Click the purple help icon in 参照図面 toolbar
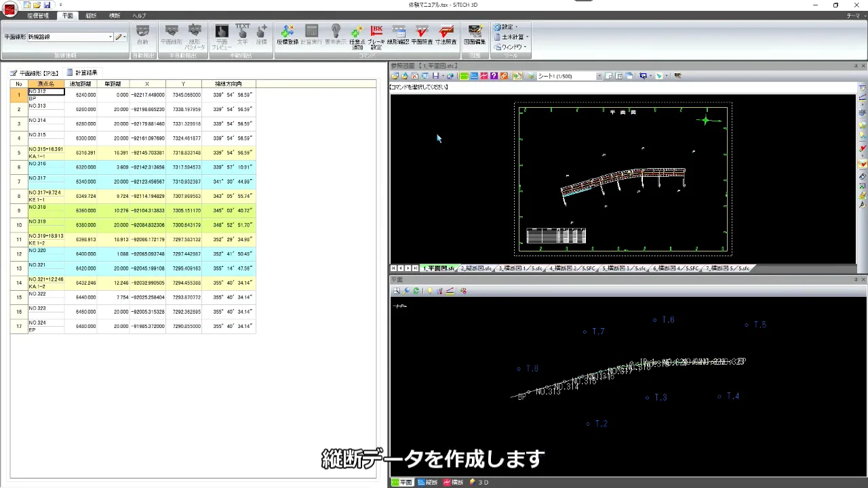This screenshot has width=868, height=488. 494,76
